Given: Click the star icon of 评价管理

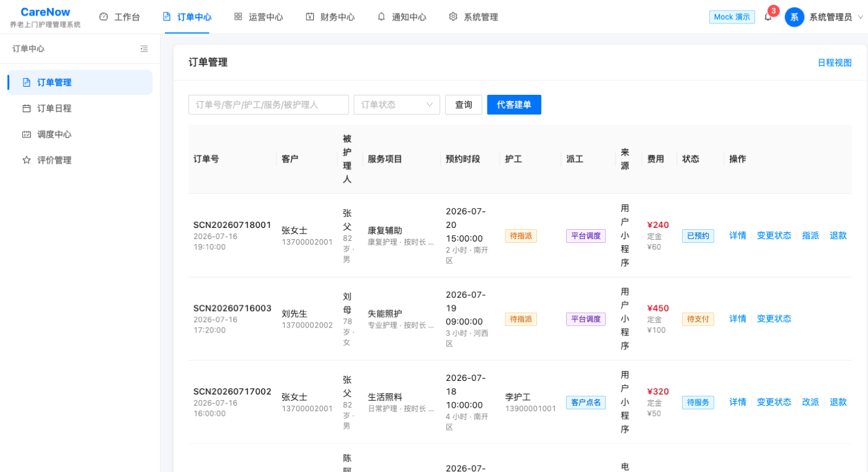Looking at the screenshot, I should pyautogui.click(x=27, y=160).
